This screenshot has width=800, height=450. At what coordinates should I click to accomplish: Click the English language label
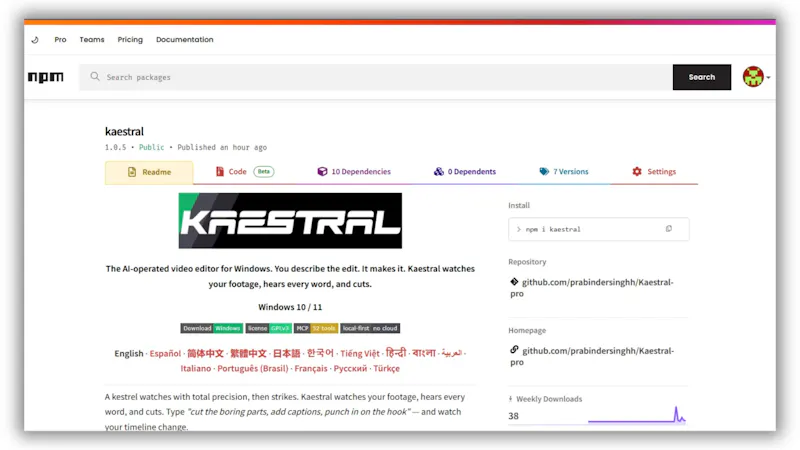pos(129,354)
